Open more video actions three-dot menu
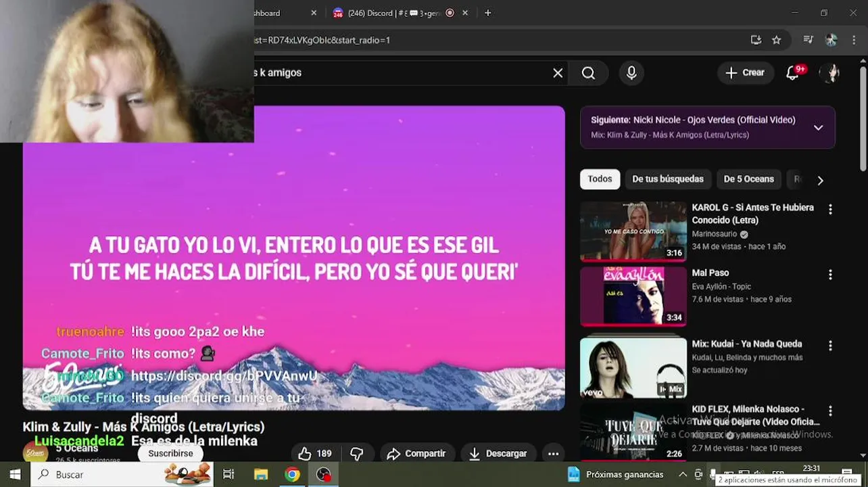 553,454
